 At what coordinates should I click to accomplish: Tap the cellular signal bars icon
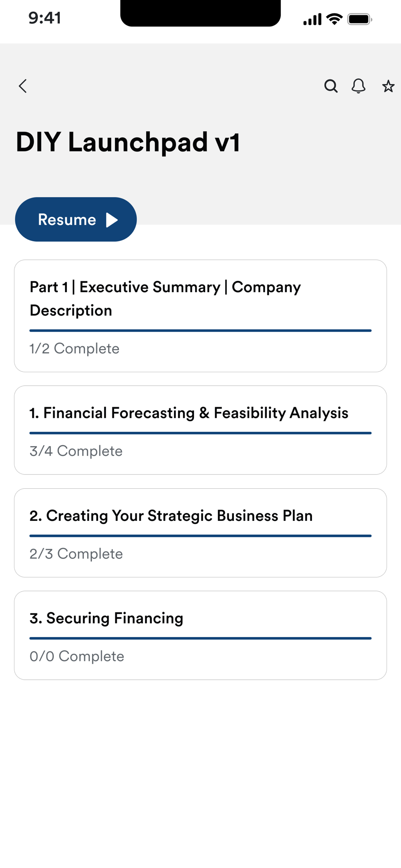[x=312, y=19]
